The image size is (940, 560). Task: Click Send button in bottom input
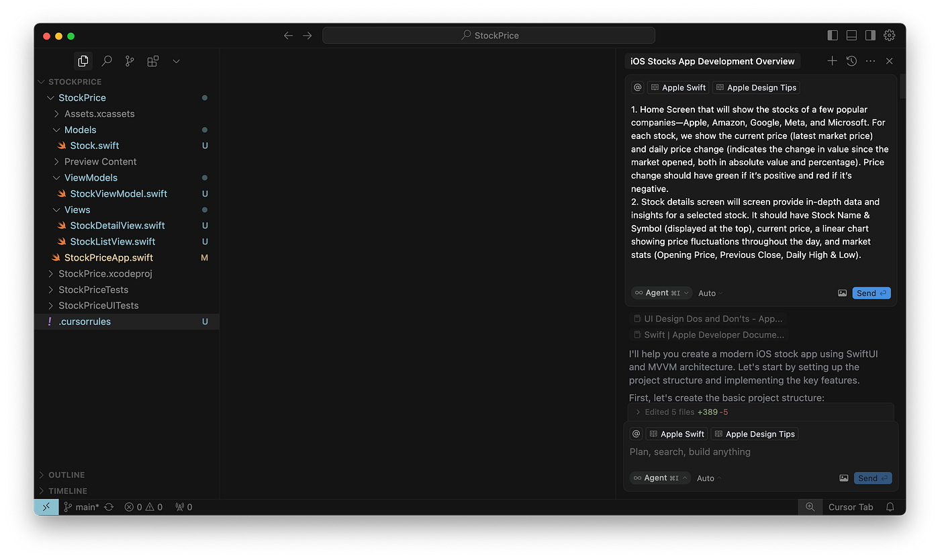tap(873, 478)
